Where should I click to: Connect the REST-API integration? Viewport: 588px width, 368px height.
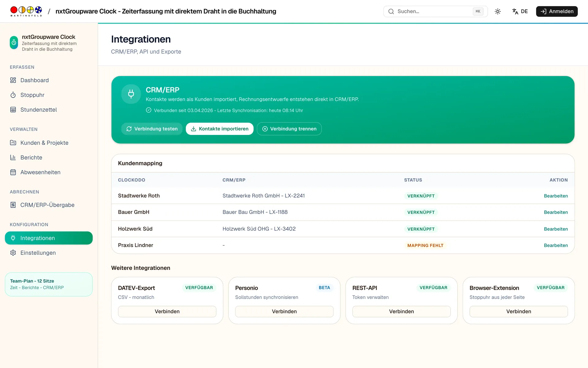click(x=401, y=311)
